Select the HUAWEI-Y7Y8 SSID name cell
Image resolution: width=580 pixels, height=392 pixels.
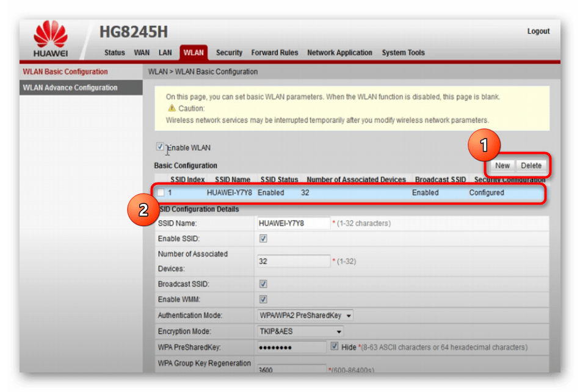point(230,192)
